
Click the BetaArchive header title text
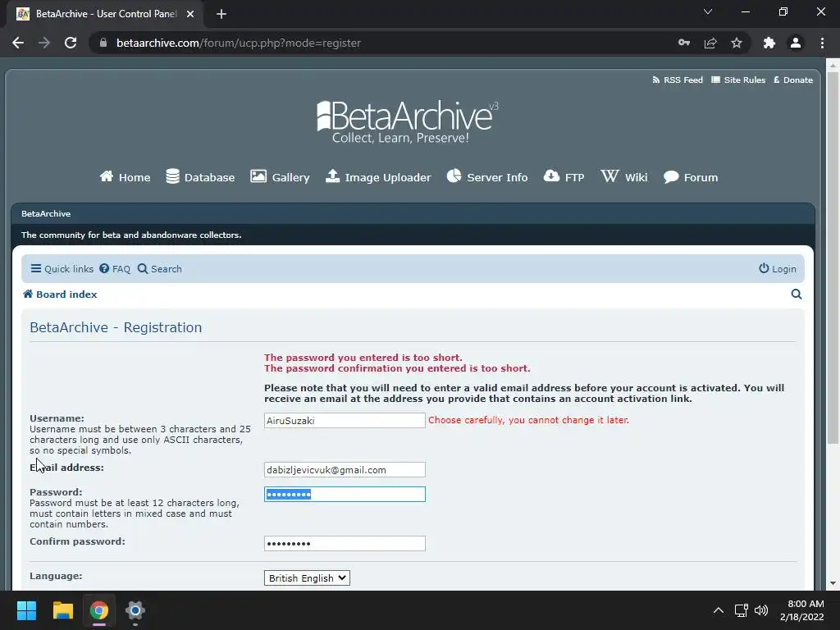click(x=46, y=214)
